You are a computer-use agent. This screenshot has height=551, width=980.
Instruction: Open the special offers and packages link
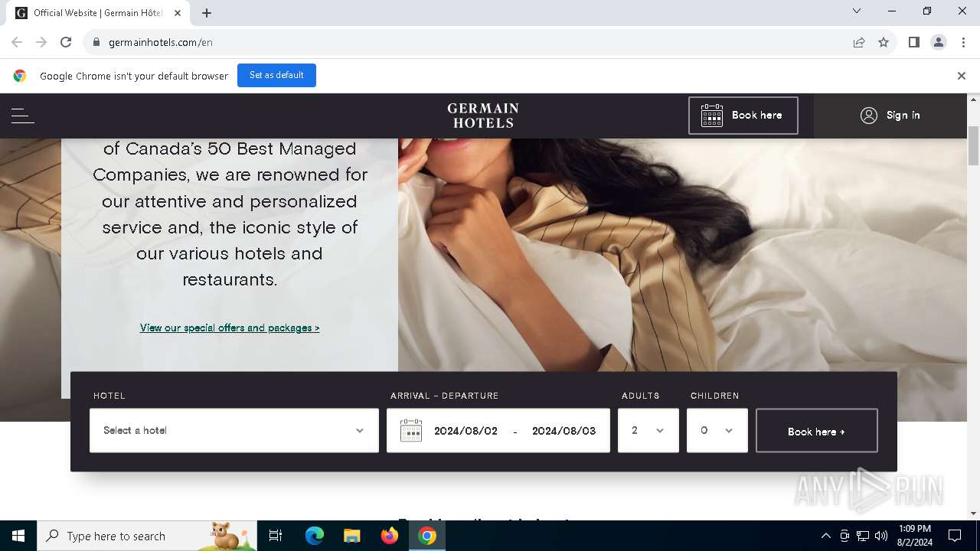(x=230, y=328)
